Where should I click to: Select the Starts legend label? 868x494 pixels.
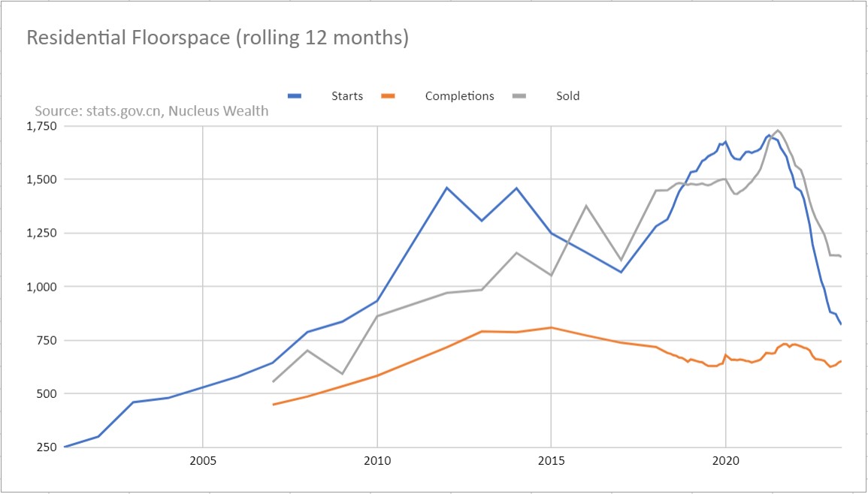click(347, 96)
